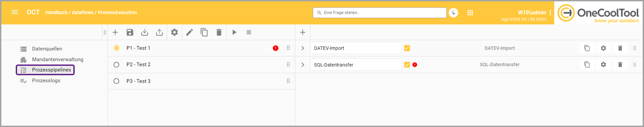Click drag handle of P1 - Test 1
The width and height of the screenshot is (644, 127).
pyautogui.click(x=288, y=48)
